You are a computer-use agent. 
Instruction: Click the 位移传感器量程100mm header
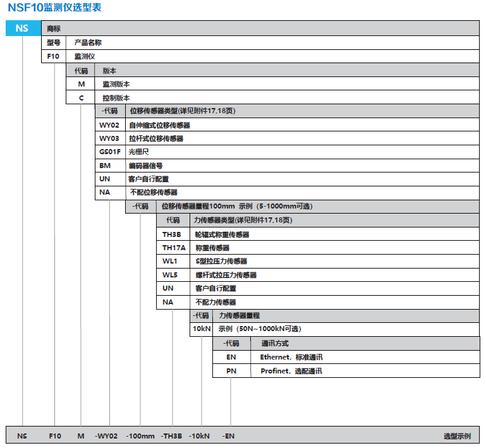coord(236,206)
